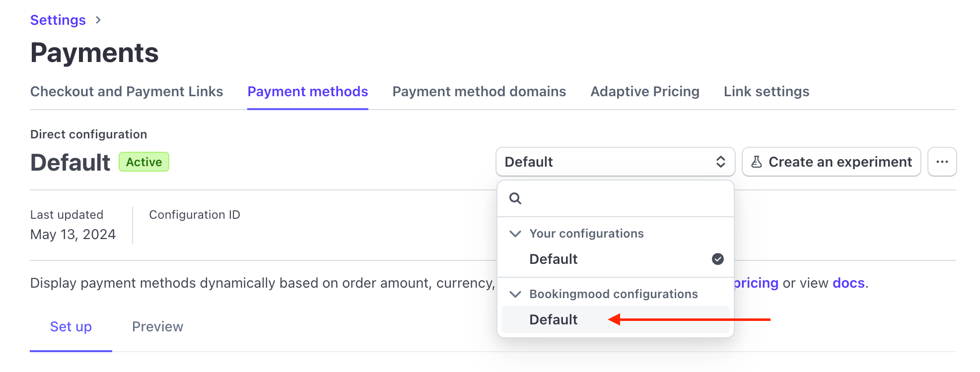Select Default under Bookingmood configurations
The width and height of the screenshot is (980, 372).
554,319
